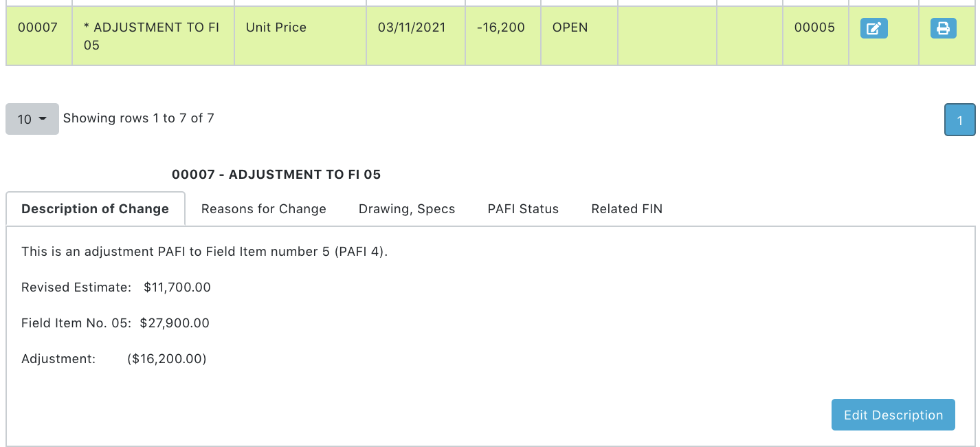
Task: Select the 03/11/2021 date cell
Action: click(412, 28)
